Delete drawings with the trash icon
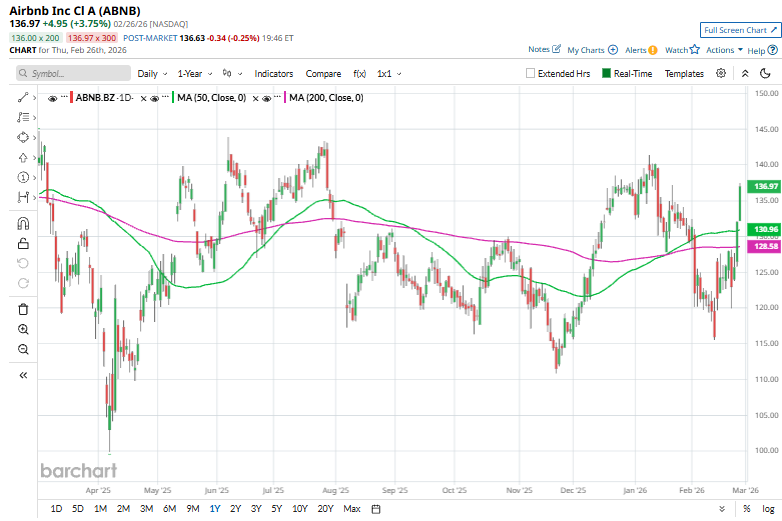Image resolution: width=782 pixels, height=521 pixels. click(x=23, y=309)
